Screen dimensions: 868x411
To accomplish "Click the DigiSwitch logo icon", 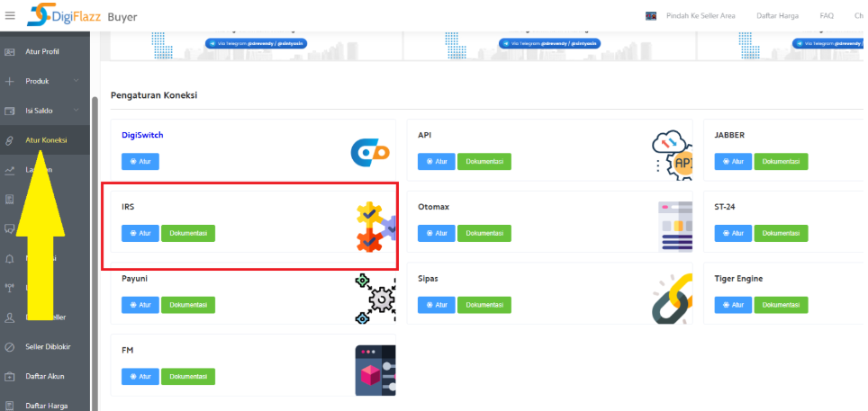I will click(x=370, y=154).
